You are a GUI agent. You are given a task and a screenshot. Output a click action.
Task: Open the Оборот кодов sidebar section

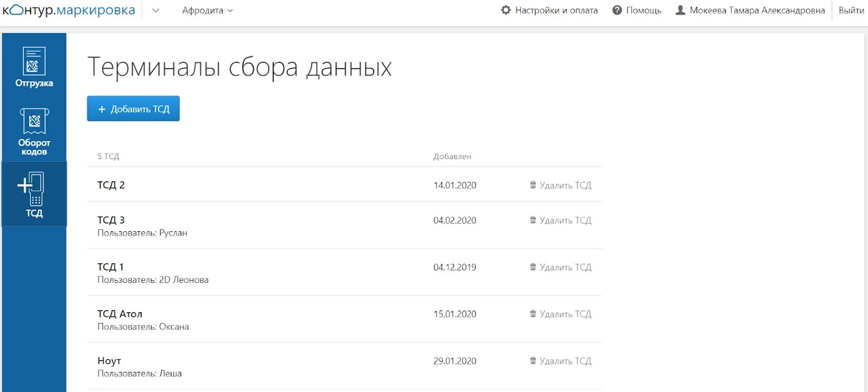[x=34, y=132]
